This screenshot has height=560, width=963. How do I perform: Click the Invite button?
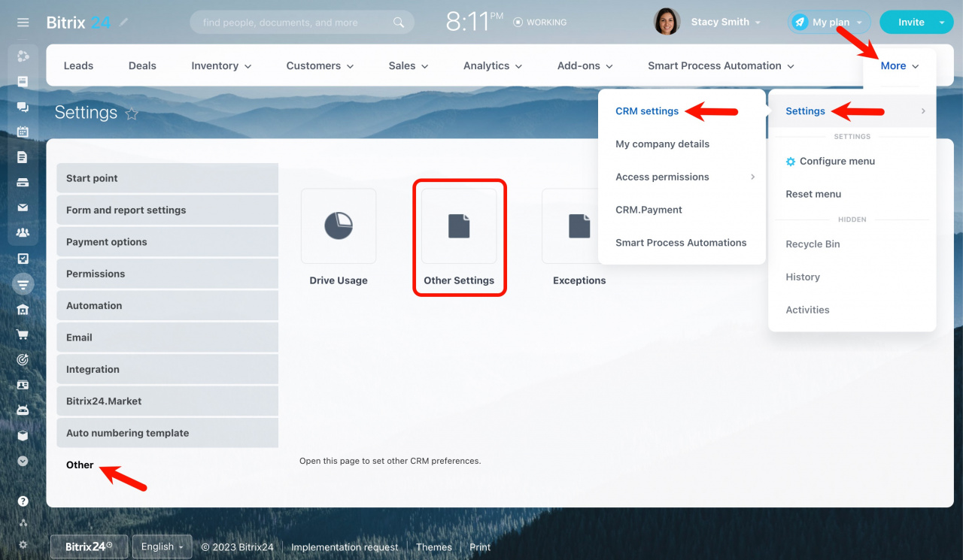pos(910,23)
